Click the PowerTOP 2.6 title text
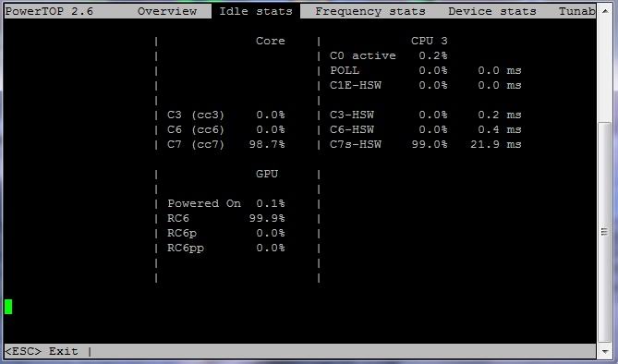 pyautogui.click(x=49, y=11)
